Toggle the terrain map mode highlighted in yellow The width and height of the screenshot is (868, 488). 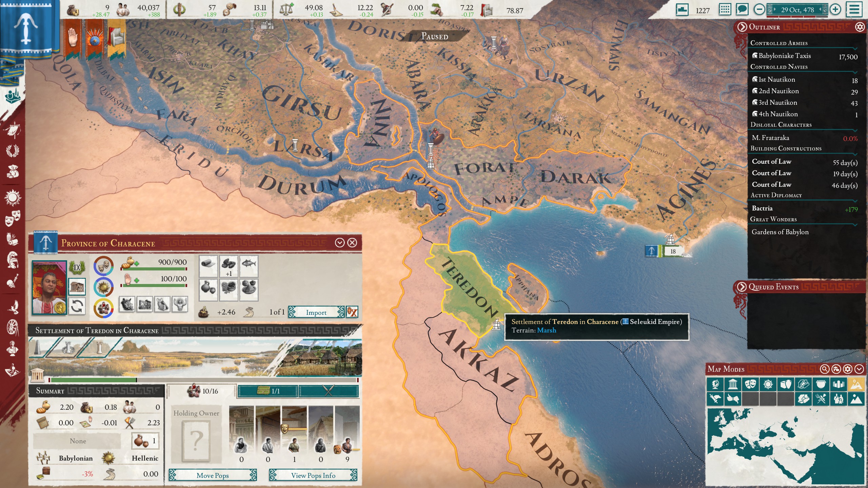coord(855,384)
